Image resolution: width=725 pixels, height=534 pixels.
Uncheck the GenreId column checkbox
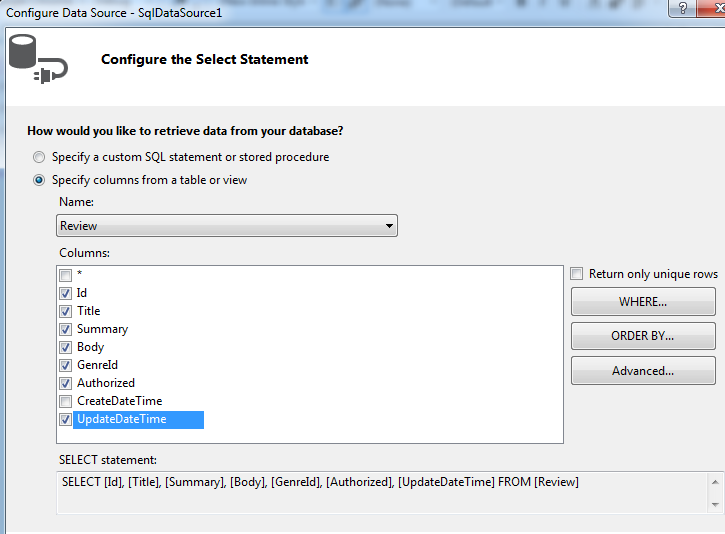pyautogui.click(x=65, y=365)
